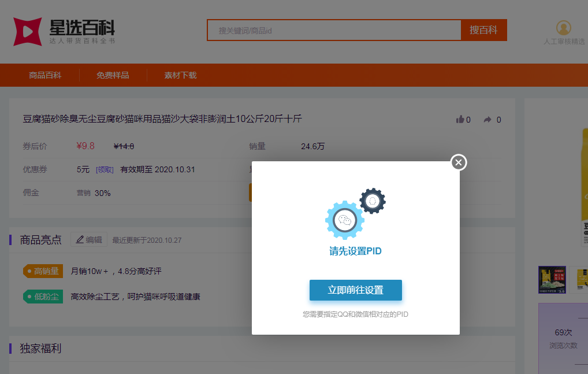Click the 高销量 orange tag
The width and height of the screenshot is (588, 374).
[x=43, y=271]
